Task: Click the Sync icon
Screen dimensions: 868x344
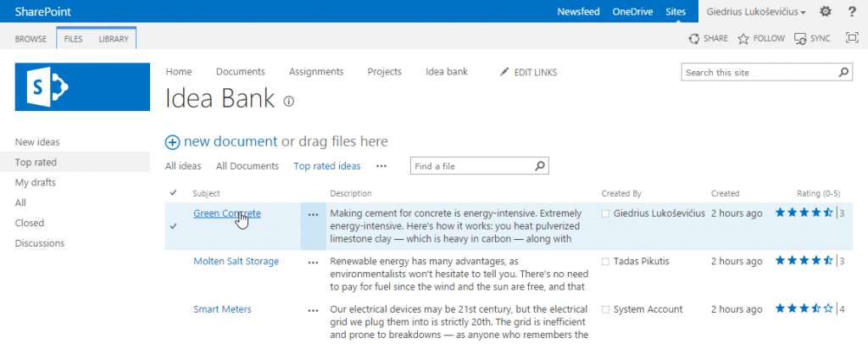Action: click(x=800, y=39)
